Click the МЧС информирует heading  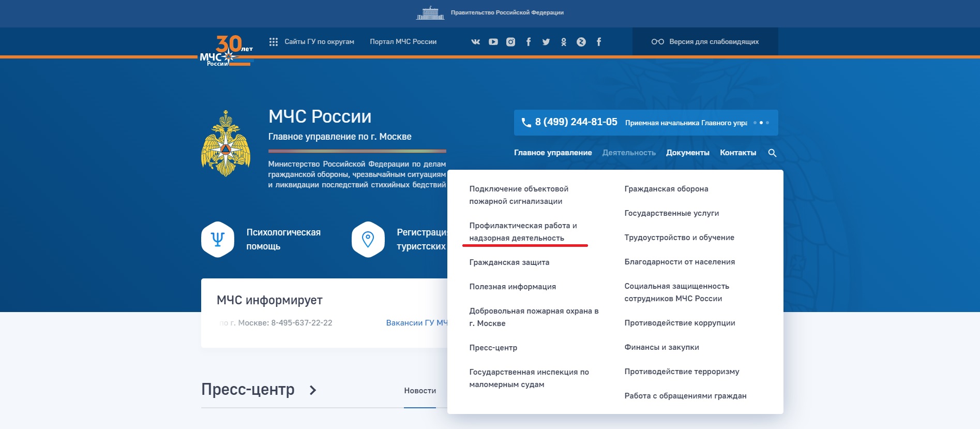tap(269, 300)
